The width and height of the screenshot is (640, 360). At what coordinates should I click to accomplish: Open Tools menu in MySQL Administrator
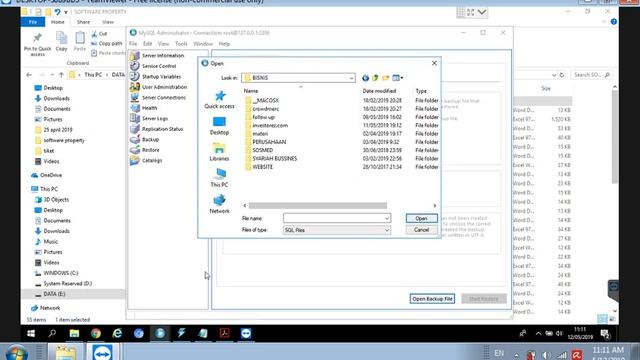[x=181, y=44]
